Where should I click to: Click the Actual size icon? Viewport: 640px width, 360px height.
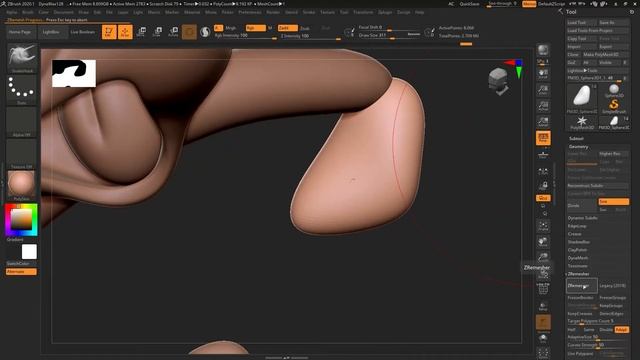(x=543, y=106)
